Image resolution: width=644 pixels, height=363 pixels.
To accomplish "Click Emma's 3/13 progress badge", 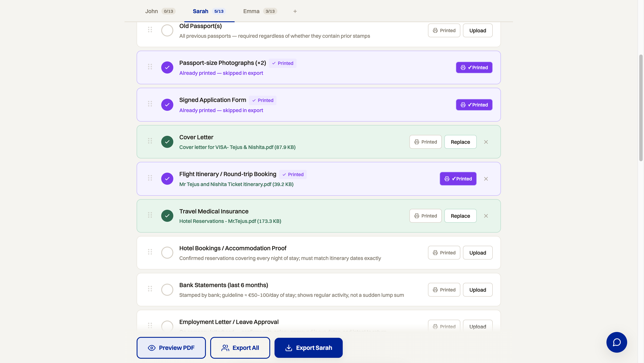I will (270, 11).
